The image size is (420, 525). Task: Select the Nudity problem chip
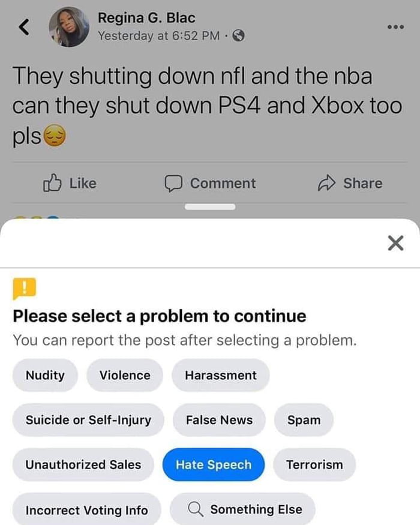(45, 375)
